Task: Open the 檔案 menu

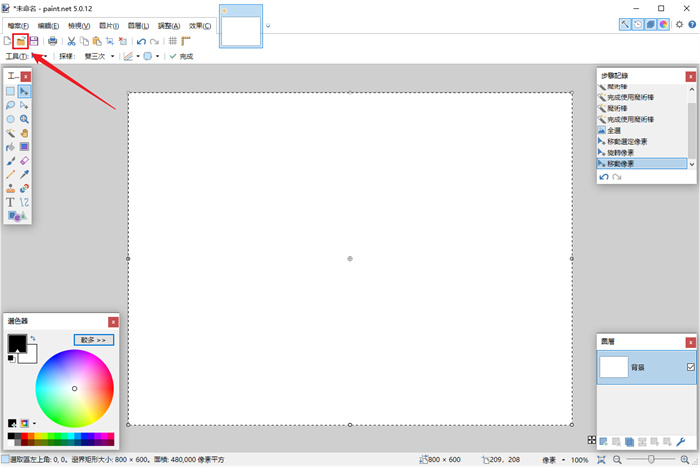Action: pos(18,25)
